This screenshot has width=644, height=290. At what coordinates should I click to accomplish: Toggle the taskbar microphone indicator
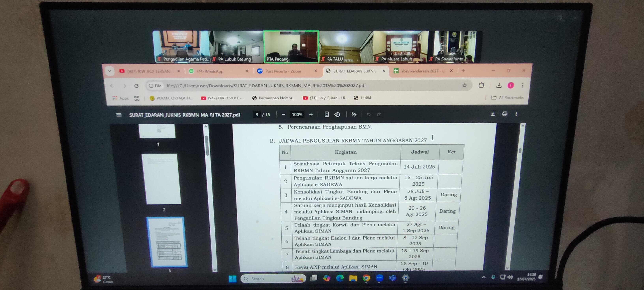click(x=493, y=277)
